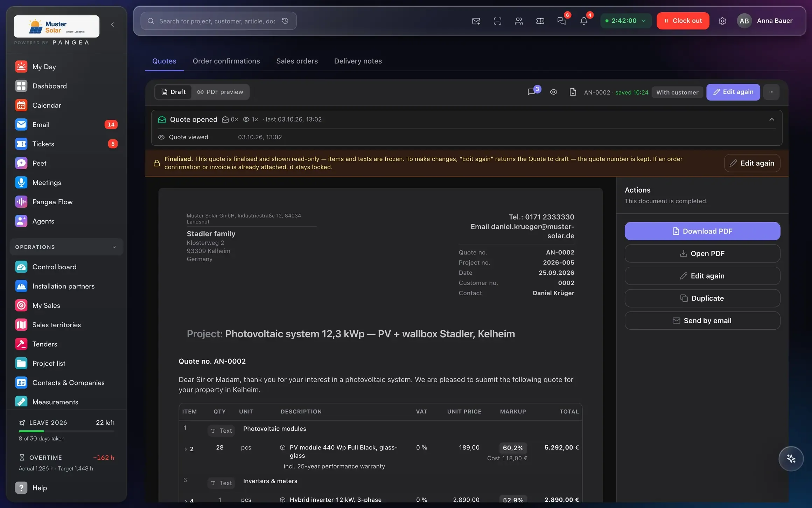Open quote comments icon with badge 3
The image size is (812, 508).
(x=531, y=92)
